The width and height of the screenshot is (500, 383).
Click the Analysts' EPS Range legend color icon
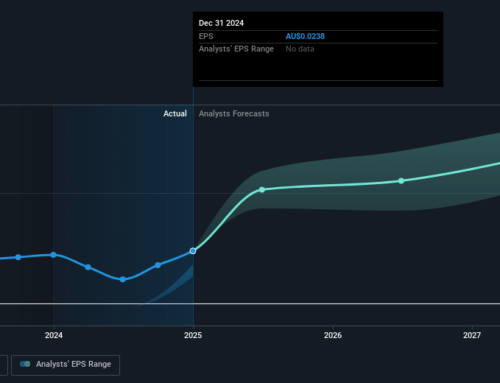(x=25, y=364)
